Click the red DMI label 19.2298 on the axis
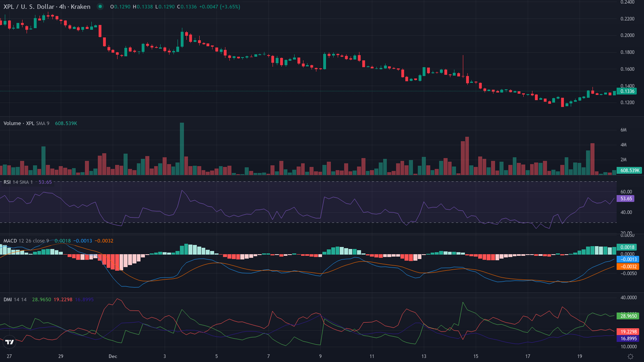The width and height of the screenshot is (644, 362). pos(628,331)
